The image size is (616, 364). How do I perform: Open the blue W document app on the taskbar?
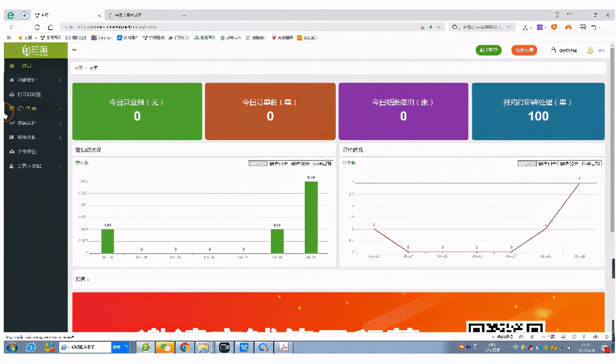[x=244, y=348]
